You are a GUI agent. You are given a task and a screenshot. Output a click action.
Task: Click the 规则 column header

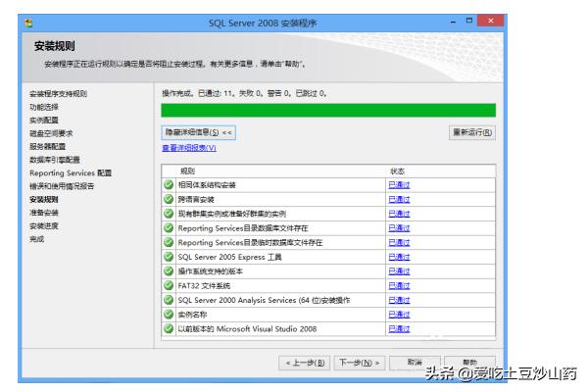187,171
